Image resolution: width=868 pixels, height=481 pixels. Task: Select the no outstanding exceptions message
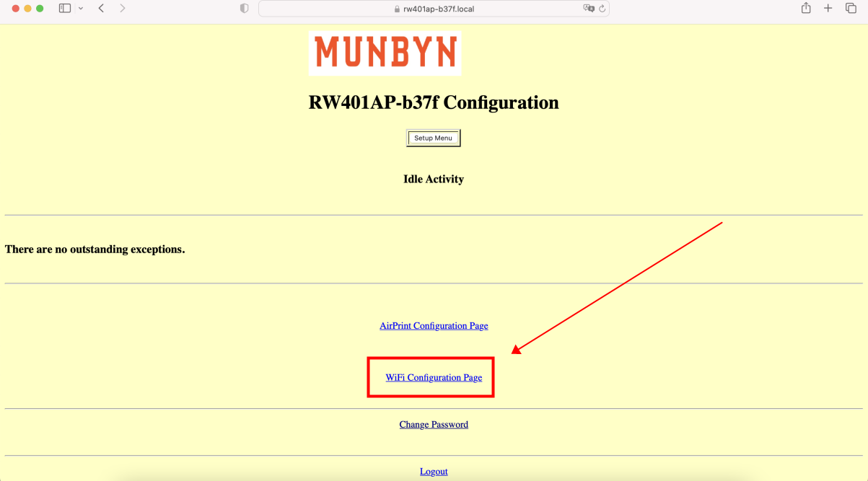[95, 250]
